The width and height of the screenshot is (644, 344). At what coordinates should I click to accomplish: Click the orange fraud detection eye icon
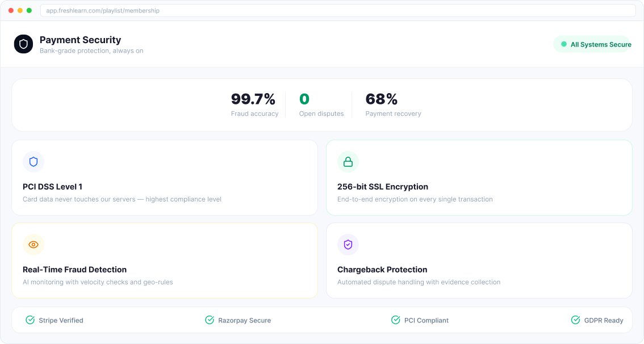34,245
